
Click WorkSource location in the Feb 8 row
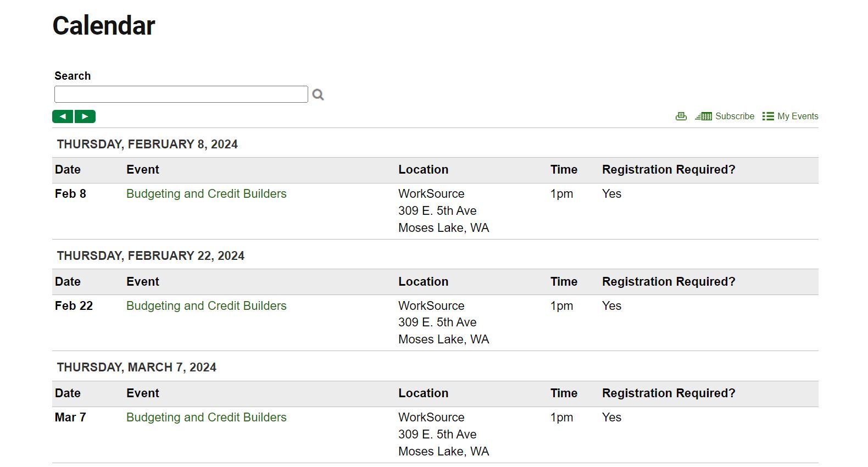click(431, 193)
